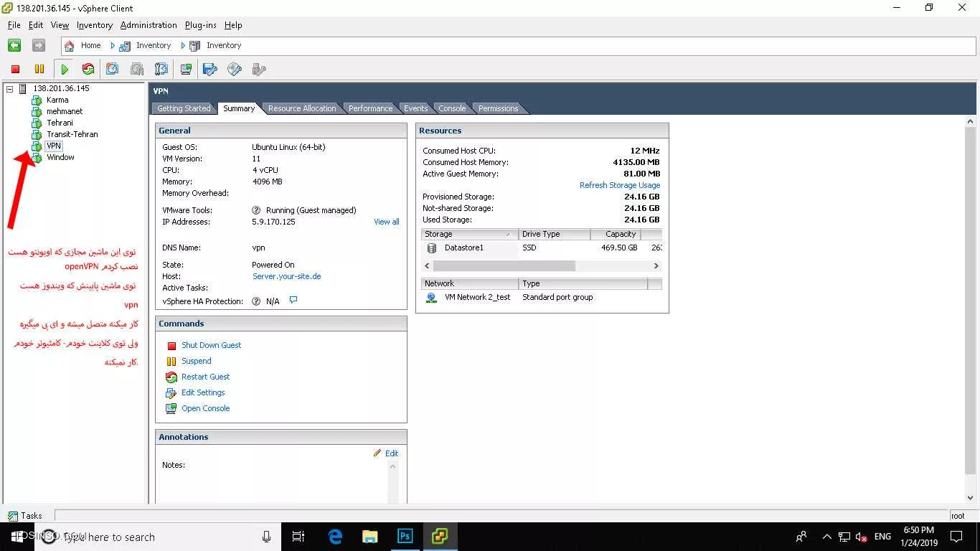Click the red Power Off toolbar icon
980x551 pixels.
[x=15, y=69]
